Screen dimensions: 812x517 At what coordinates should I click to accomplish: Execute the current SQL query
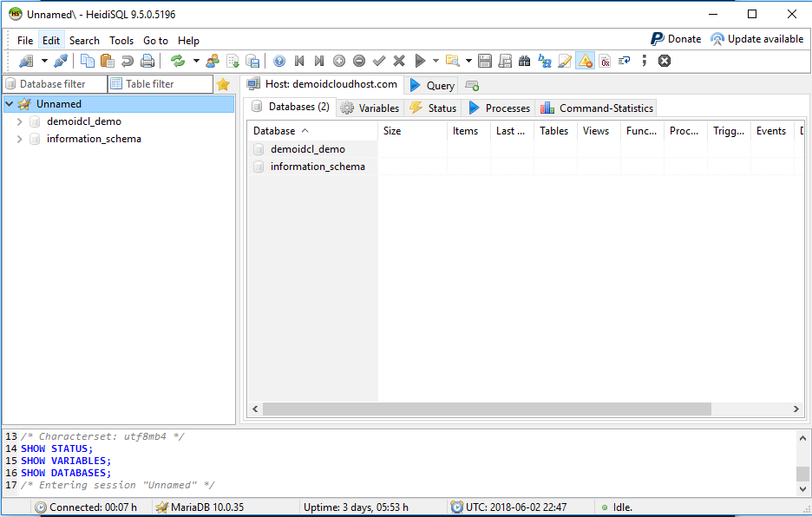point(418,61)
